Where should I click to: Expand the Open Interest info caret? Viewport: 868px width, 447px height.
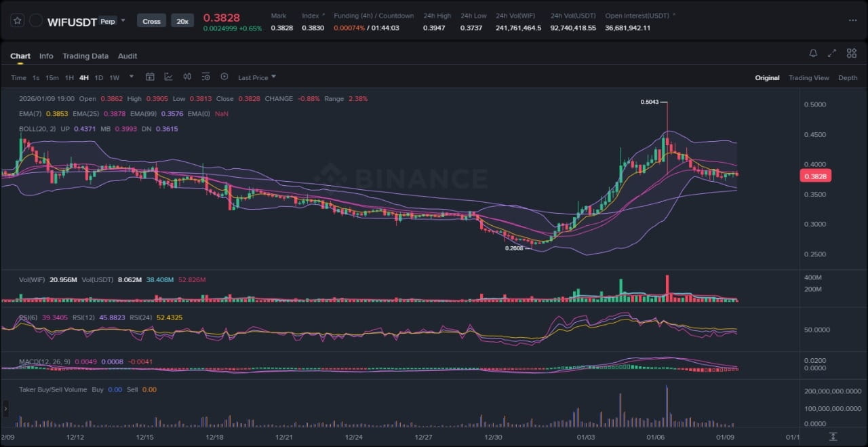673,15
